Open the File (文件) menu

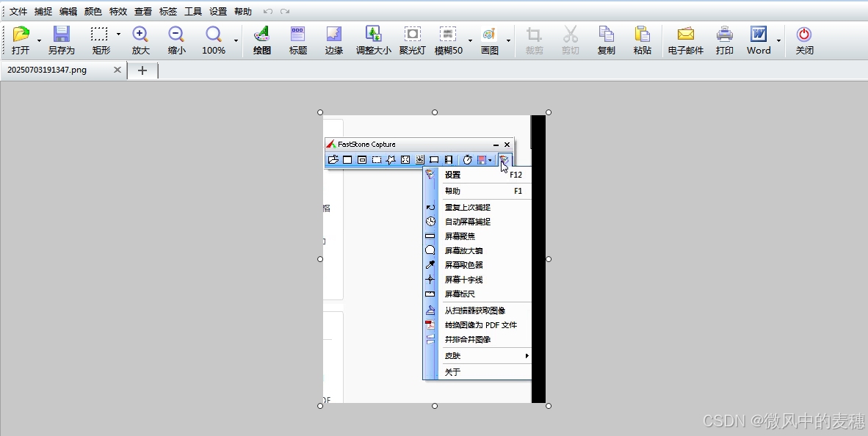tap(18, 11)
